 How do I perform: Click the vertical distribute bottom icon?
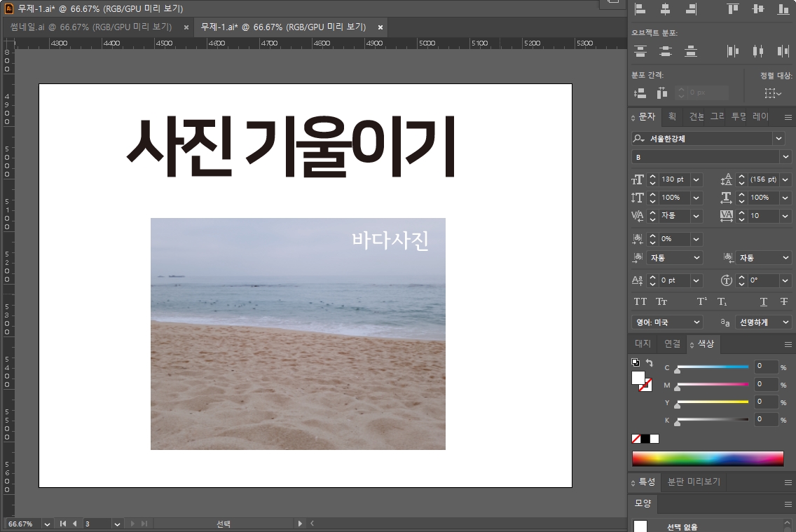[x=690, y=50]
